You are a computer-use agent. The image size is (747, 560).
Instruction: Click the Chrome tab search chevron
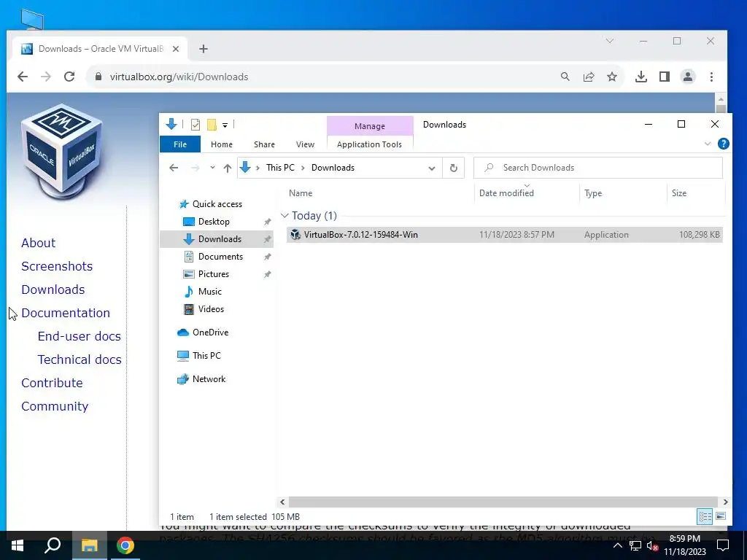tap(610, 41)
